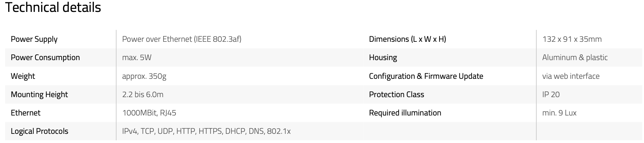Click the 2.2 bis 6.0m value

pos(143,94)
